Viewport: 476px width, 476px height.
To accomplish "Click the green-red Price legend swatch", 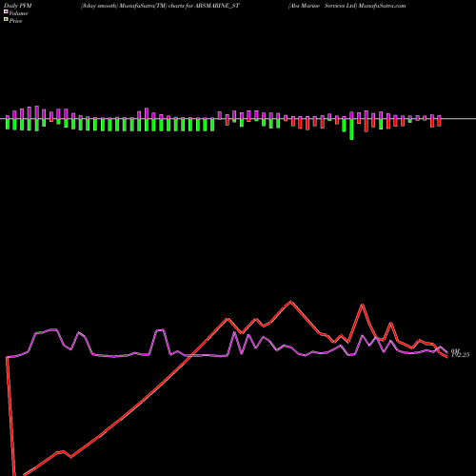I will (6, 20).
